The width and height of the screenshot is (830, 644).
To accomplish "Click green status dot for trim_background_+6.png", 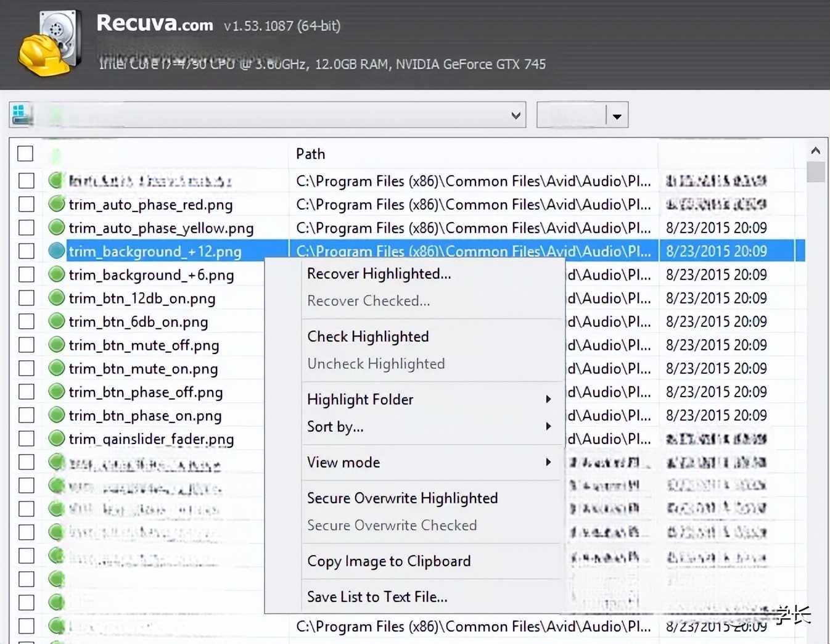I will 57,274.
